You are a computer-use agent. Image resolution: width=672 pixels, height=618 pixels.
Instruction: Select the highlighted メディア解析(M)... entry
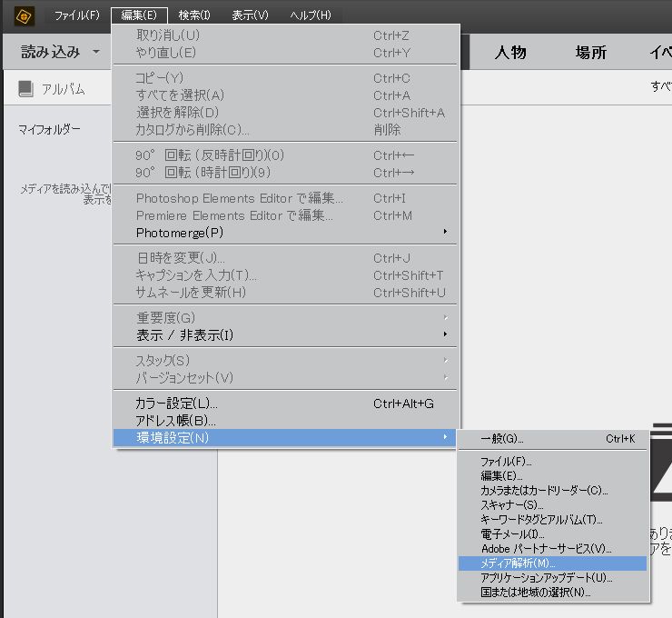553,563
